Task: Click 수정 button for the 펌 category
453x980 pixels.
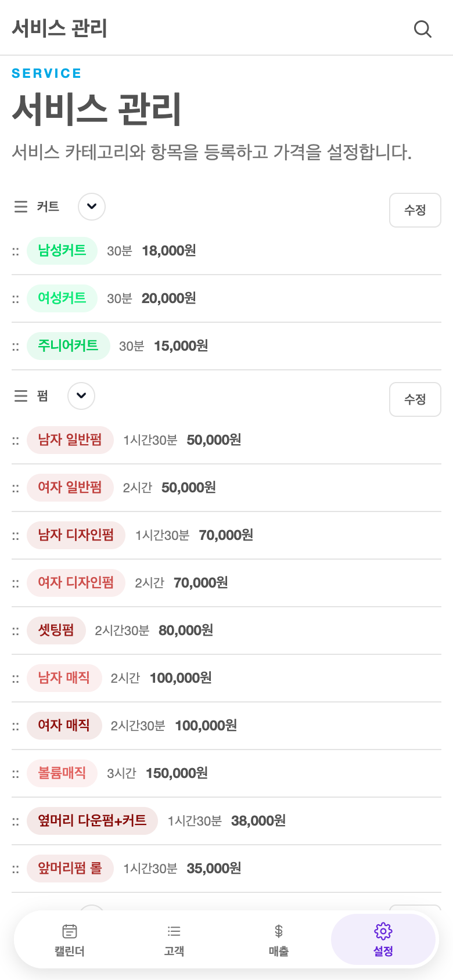Action: tap(415, 399)
